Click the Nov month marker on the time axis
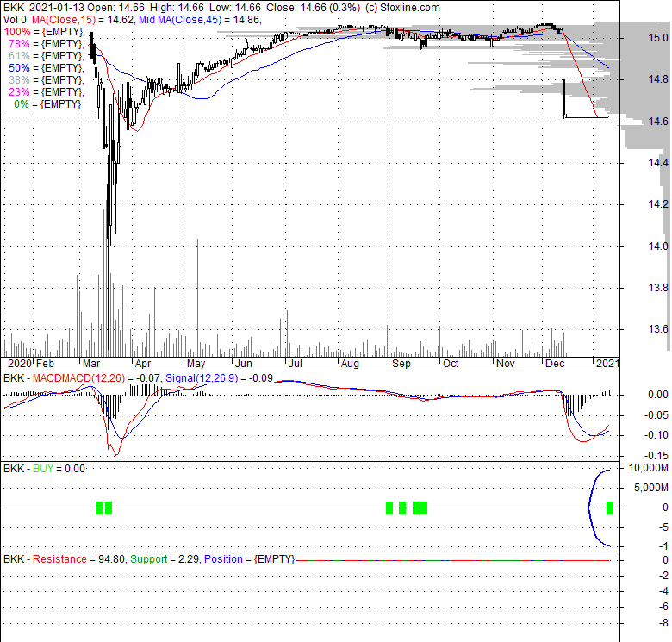Viewport: 672px width, 642px height. (x=505, y=364)
